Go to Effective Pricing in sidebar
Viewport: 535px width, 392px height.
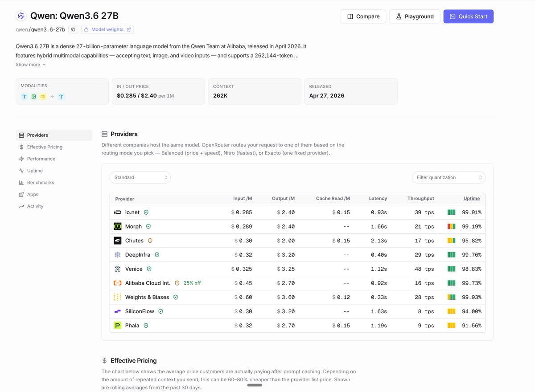(54, 147)
